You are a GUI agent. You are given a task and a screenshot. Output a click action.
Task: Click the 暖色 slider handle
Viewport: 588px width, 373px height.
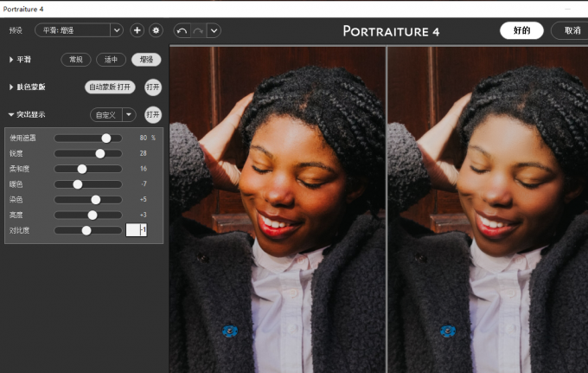[x=78, y=184]
